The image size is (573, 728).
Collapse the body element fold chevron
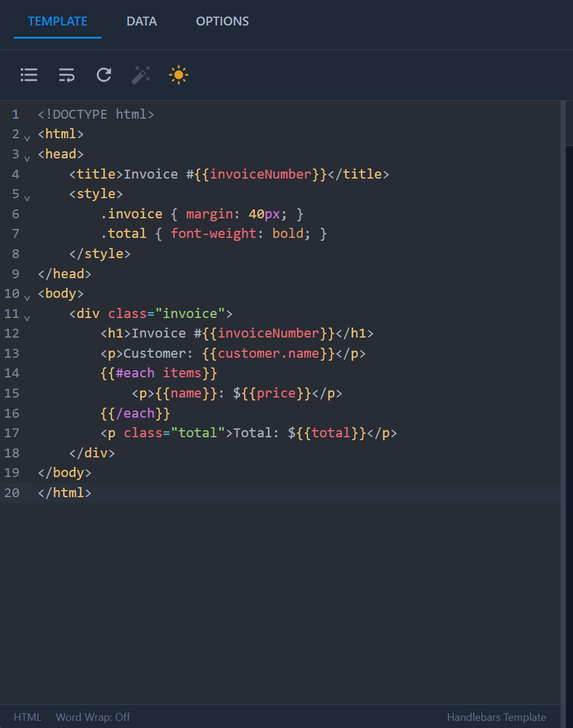point(27,297)
